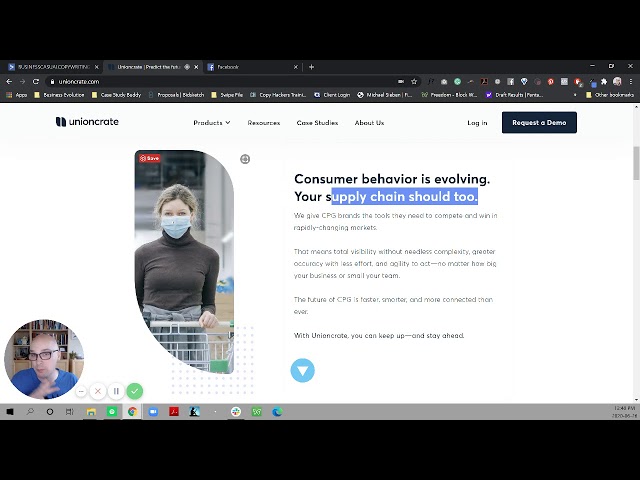Open the Windows Start menu
The height and width of the screenshot is (480, 640).
10,411
